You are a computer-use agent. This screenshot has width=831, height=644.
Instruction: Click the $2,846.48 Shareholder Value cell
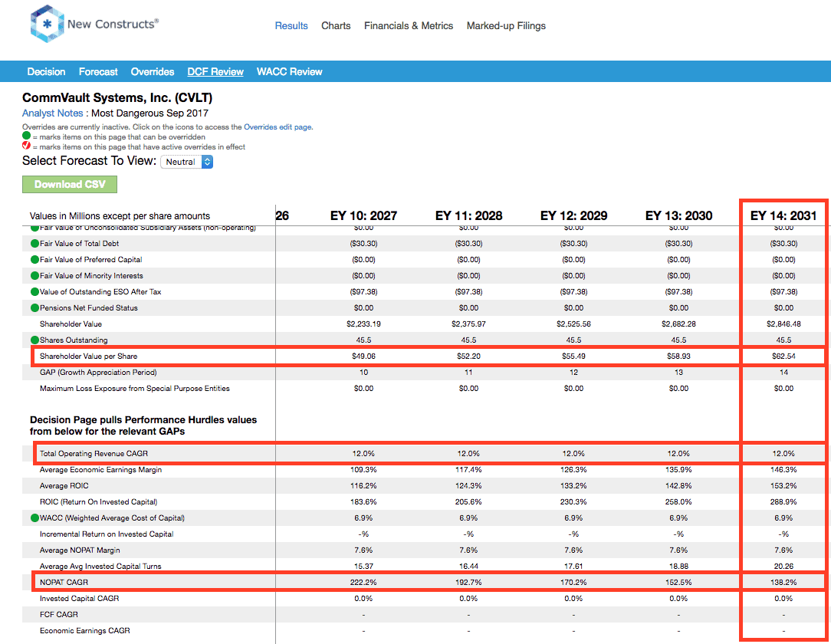(783, 324)
